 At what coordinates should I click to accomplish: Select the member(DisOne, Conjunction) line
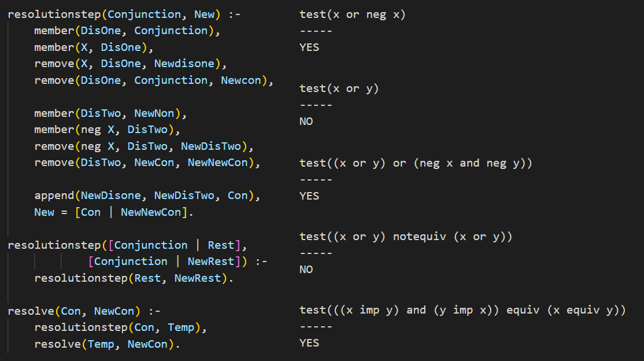click(x=127, y=31)
